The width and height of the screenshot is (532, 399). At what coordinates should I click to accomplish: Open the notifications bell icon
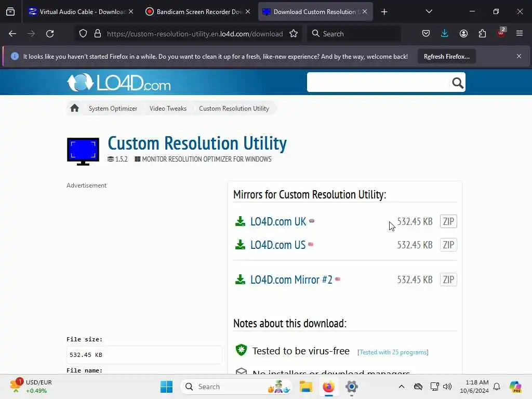point(497,387)
